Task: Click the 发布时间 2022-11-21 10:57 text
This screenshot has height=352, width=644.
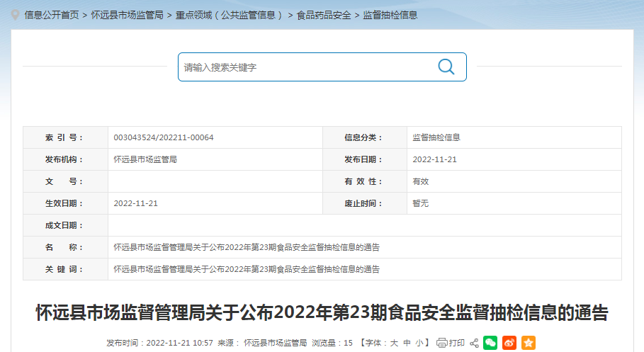Action: (x=160, y=343)
